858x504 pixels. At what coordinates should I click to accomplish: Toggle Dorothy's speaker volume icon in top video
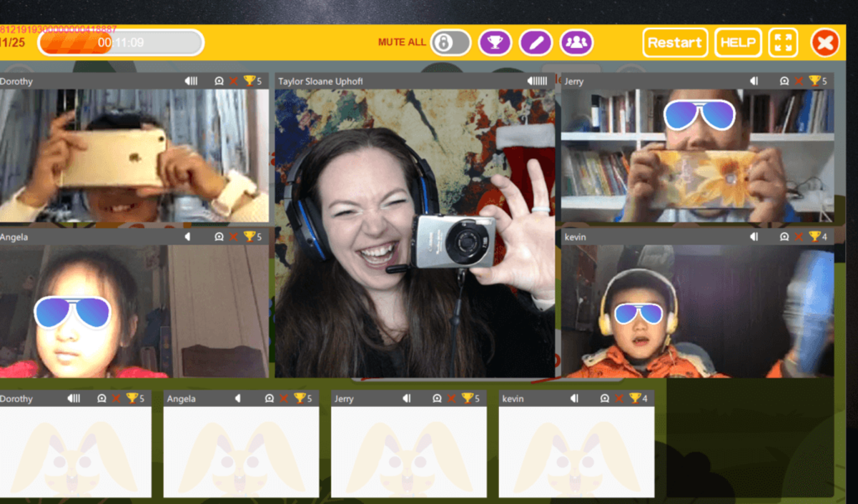click(191, 81)
